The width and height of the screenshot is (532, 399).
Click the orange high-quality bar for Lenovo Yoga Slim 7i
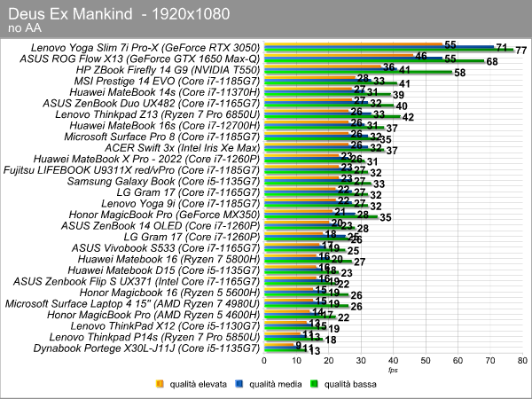pos(353,43)
